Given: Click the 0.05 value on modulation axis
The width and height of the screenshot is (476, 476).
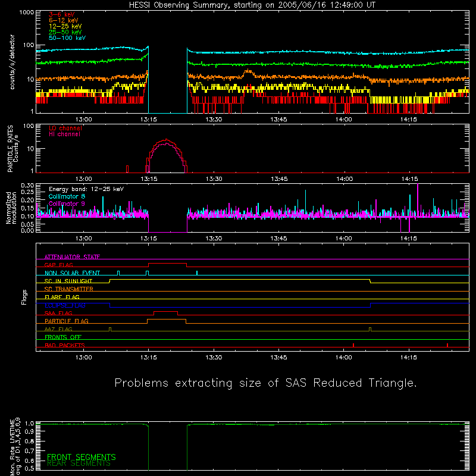Looking at the screenshot, I should (27, 224).
